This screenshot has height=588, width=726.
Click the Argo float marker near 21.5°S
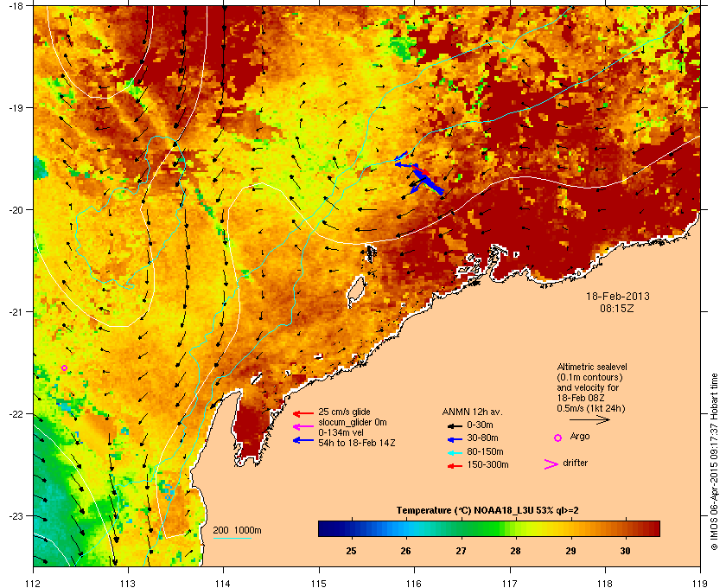click(64, 367)
